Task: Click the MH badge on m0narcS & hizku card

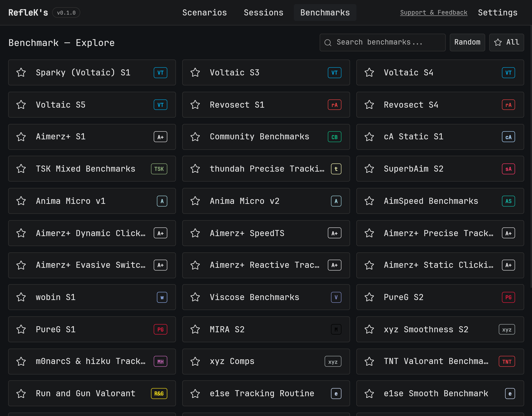Action: coord(160,362)
